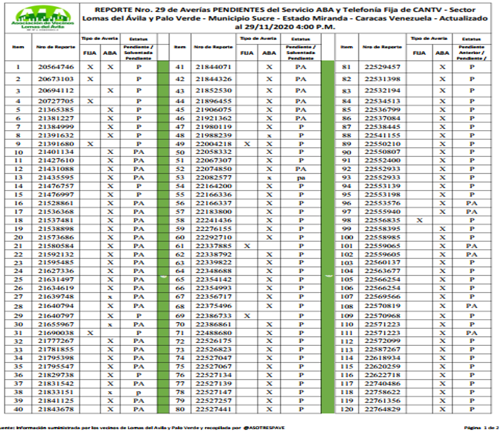Viewport: 504px width, 432px height.
Task: Select report number 20564746
Action: coord(56,67)
